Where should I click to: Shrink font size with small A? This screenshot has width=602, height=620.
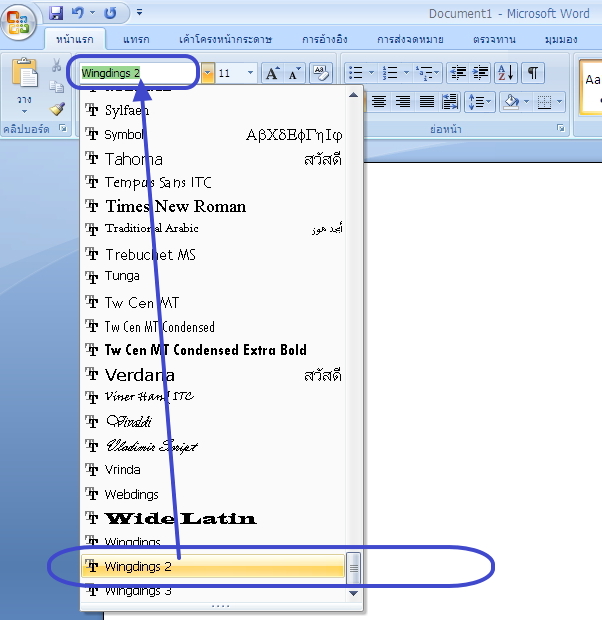(x=294, y=73)
